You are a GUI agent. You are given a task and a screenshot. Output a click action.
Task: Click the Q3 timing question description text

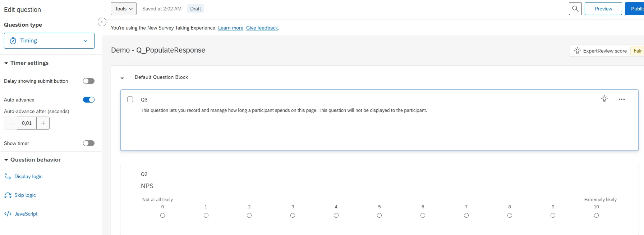tap(284, 110)
